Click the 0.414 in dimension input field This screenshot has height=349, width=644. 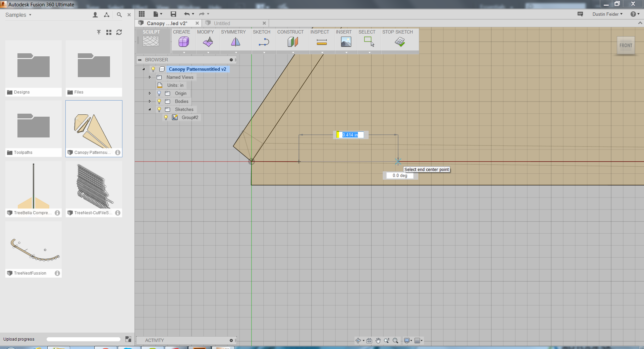351,135
